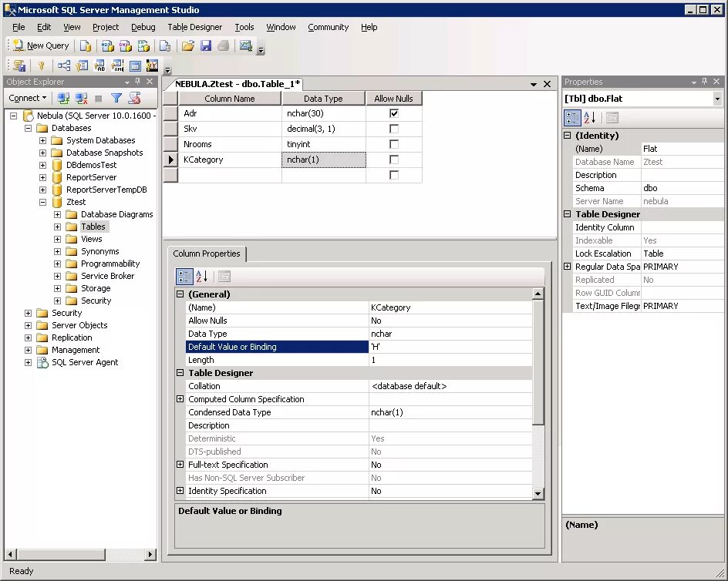Open the Community menu
The image size is (728, 581).
328,28
